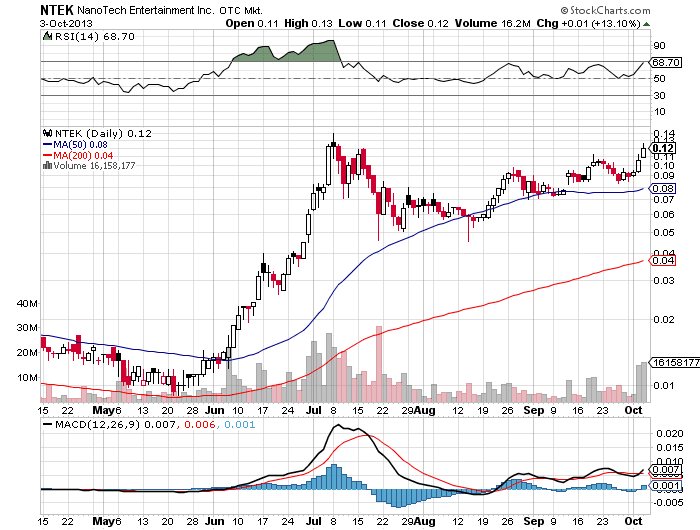
Task: Click the 68.70 RSI value tag on axis
Action: pos(666,62)
